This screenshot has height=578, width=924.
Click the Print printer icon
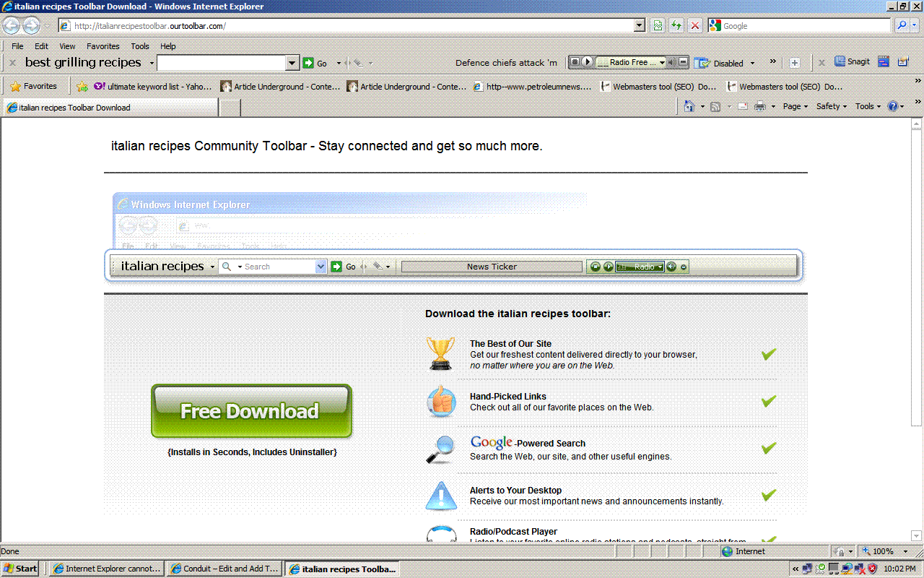(760, 107)
